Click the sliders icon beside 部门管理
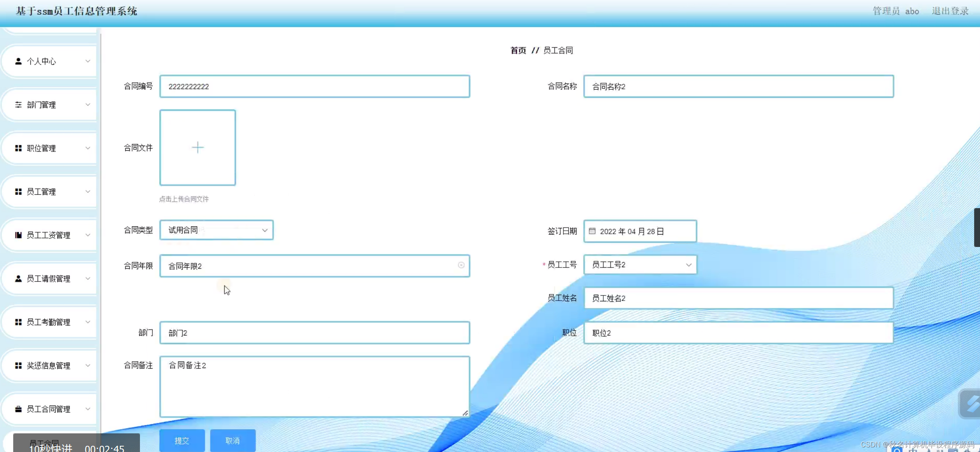Screen dimensions: 980x452 pyautogui.click(x=18, y=105)
